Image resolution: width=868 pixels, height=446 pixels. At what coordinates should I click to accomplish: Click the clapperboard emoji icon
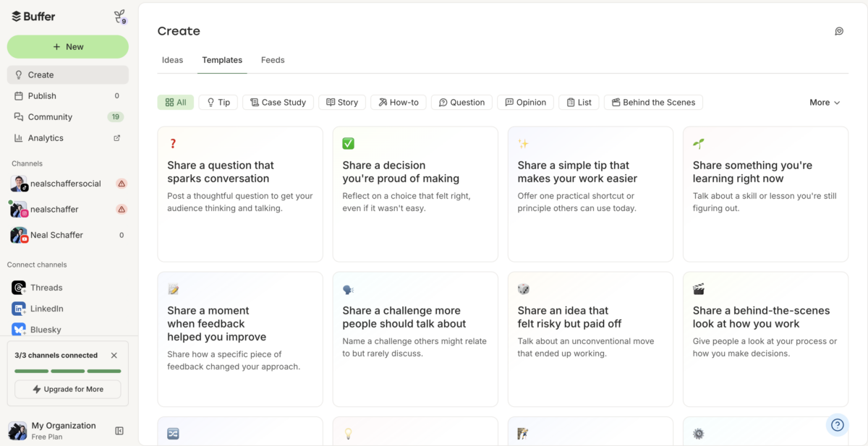699,289
